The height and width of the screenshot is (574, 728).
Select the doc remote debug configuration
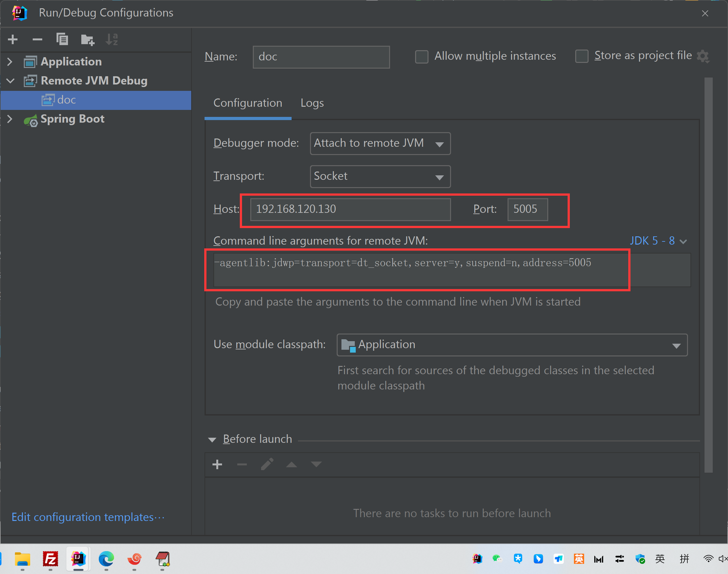pyautogui.click(x=96, y=100)
